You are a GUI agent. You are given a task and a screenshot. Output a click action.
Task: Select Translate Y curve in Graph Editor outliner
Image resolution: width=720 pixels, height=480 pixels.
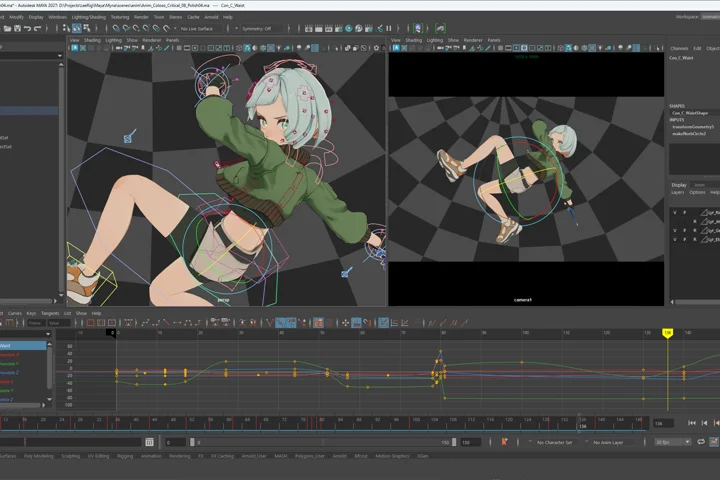pos(9,364)
